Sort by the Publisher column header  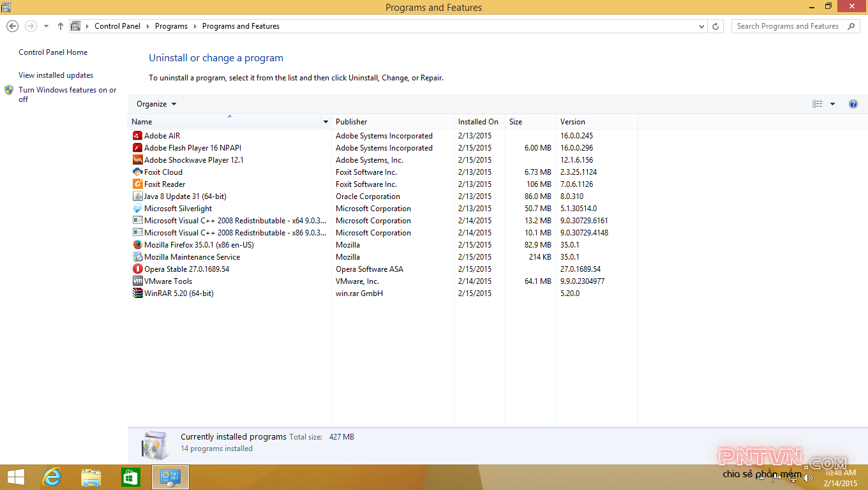click(x=393, y=122)
